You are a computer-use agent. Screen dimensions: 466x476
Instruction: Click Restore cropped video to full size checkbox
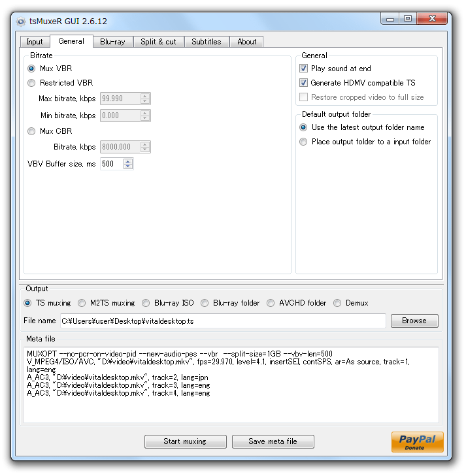pos(303,97)
